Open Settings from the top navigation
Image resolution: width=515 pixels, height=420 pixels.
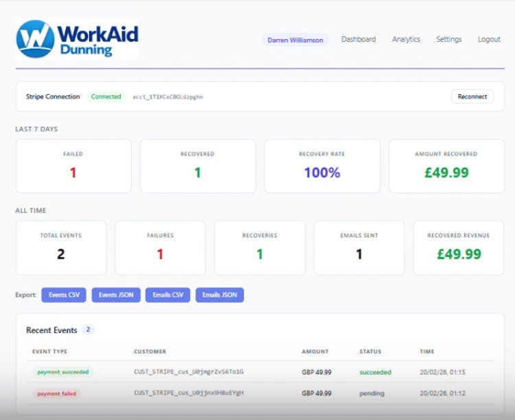[448, 39]
